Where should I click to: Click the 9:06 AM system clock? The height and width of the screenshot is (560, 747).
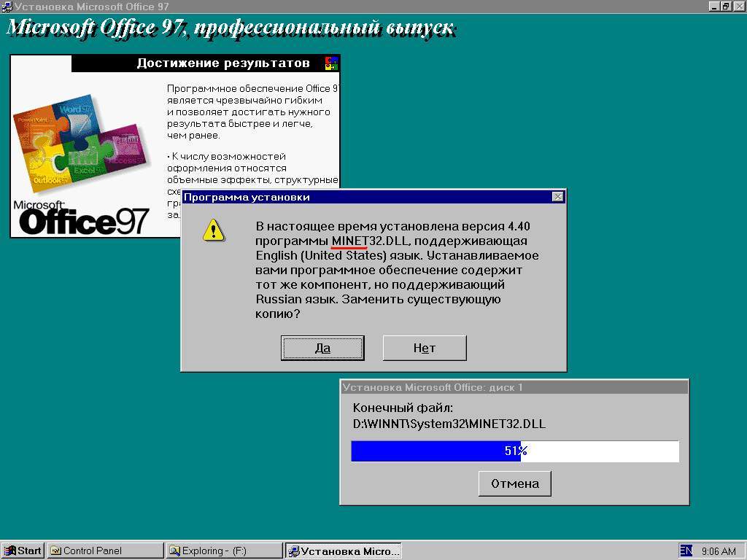point(719,551)
